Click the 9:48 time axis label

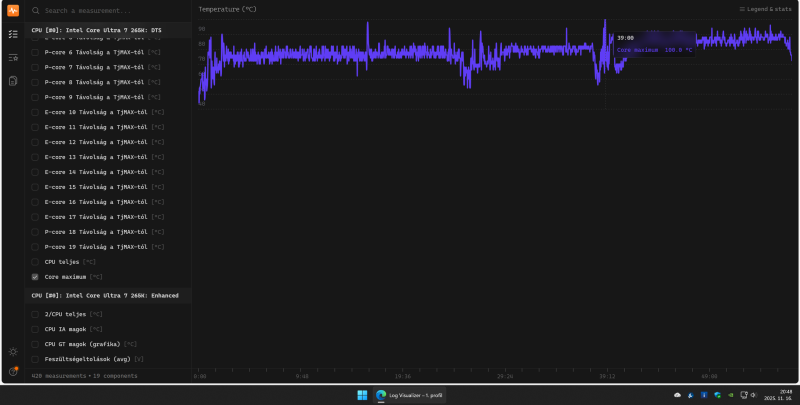click(302, 376)
